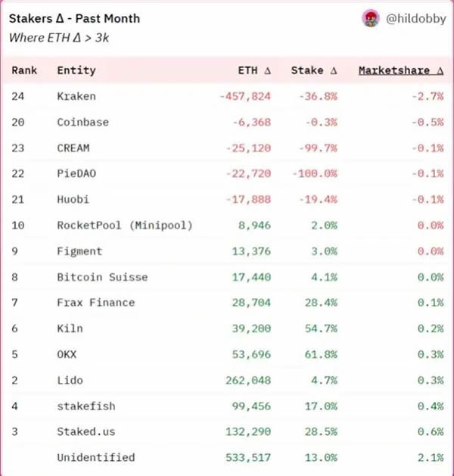The image size is (454, 476).
Task: Click the Huobi entity row
Action: 227,200
